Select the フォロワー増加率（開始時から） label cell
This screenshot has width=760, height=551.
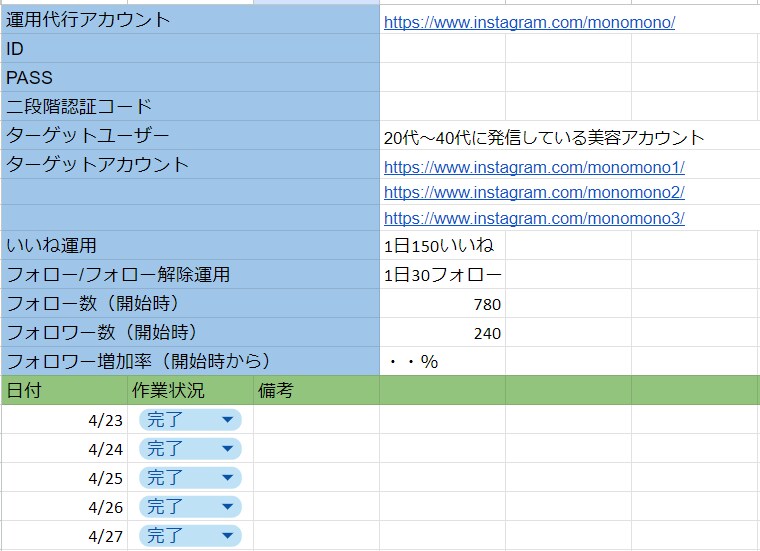(190, 361)
